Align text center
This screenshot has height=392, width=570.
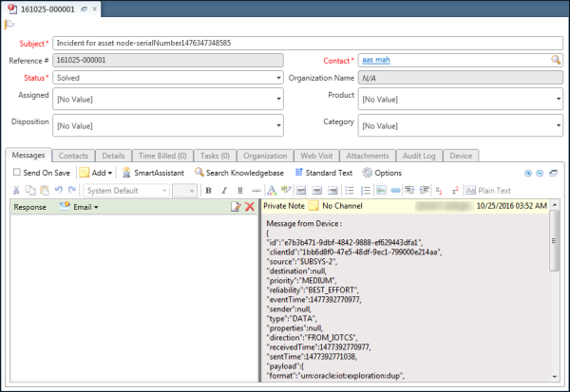317,191
